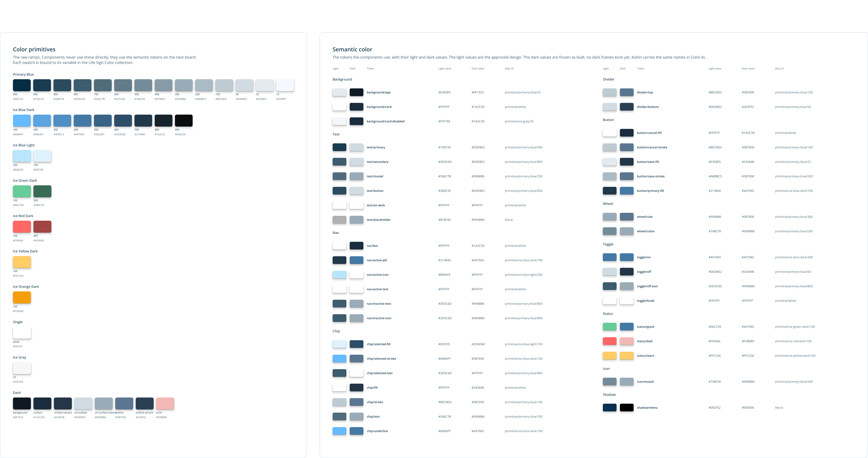Select the light swatch for shadow/menu
This screenshot has width=868, height=458.
pyautogui.click(x=609, y=408)
